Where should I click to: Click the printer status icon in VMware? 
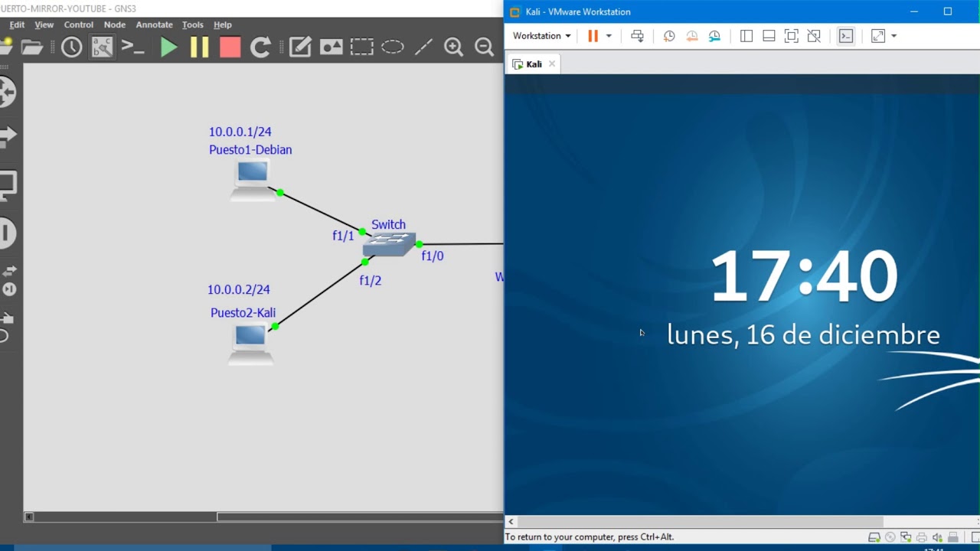click(x=922, y=537)
